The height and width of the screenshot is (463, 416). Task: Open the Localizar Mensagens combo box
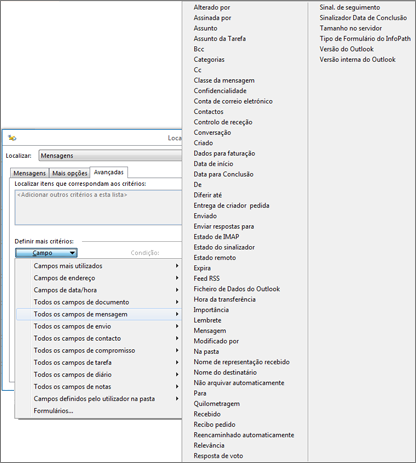[110, 156]
